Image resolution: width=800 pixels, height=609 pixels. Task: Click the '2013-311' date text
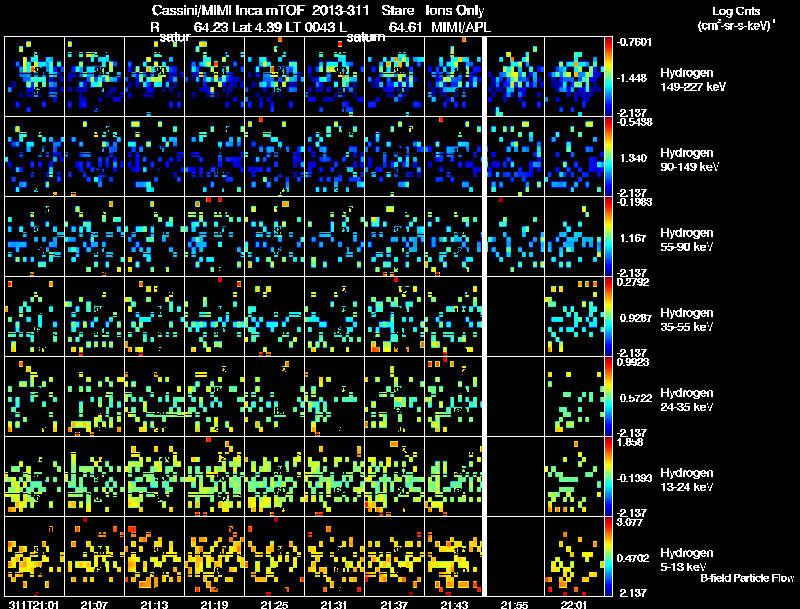(342, 11)
